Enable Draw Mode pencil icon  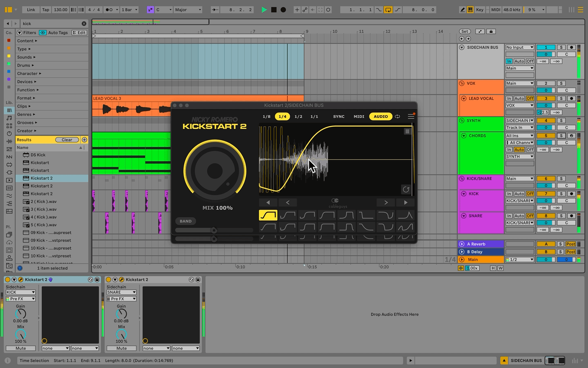(462, 9)
